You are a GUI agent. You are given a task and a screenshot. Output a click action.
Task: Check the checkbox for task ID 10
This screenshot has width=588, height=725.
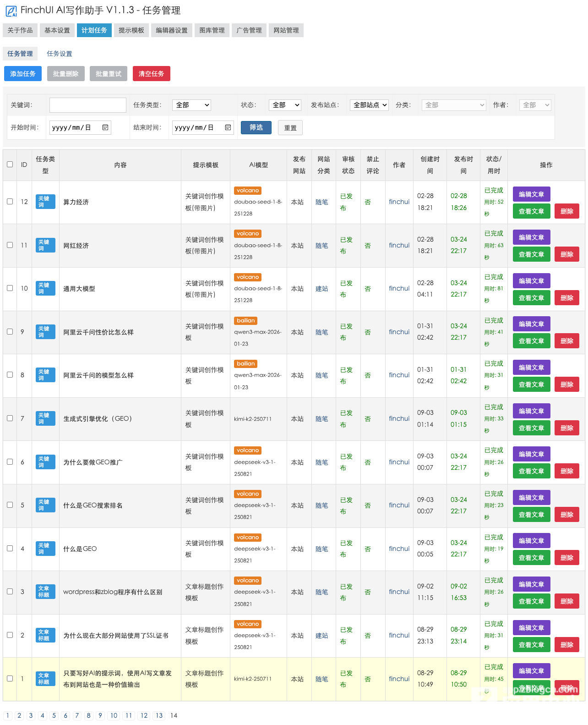10,288
